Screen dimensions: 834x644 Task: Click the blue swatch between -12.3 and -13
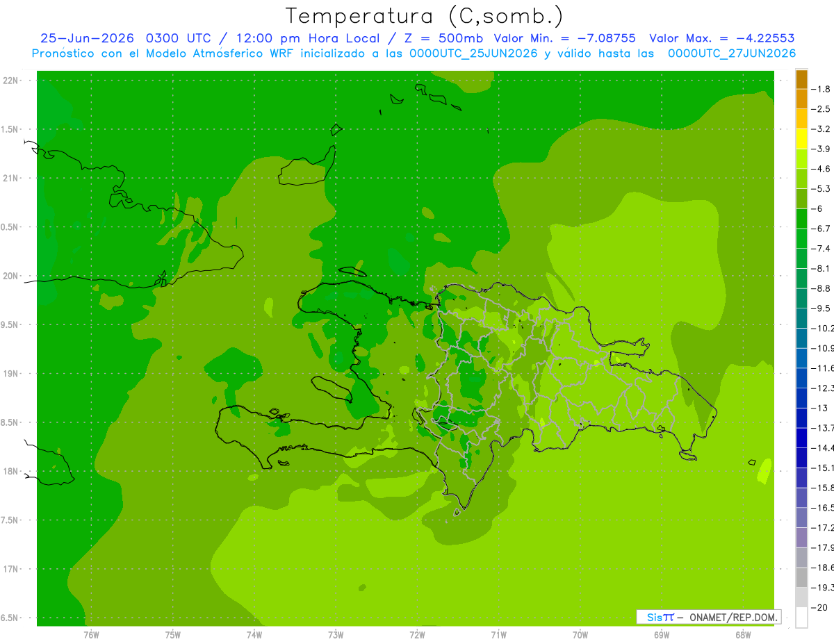[801, 397]
